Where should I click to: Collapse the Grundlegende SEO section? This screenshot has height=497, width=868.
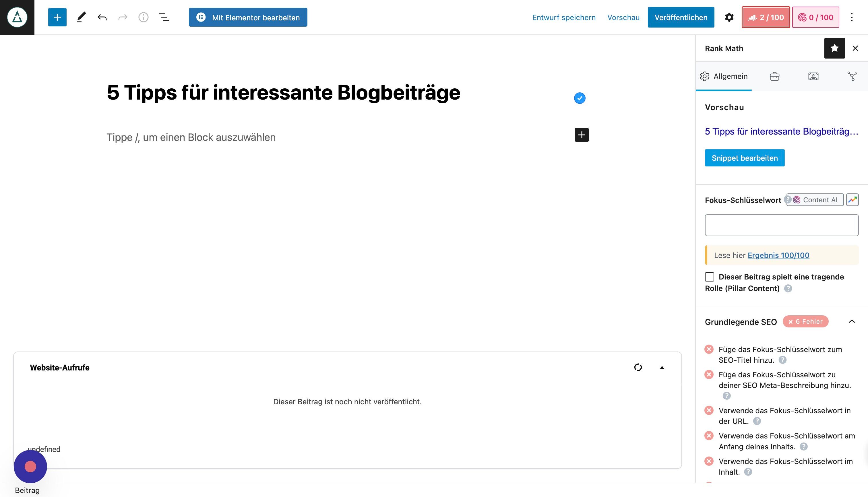tap(852, 322)
